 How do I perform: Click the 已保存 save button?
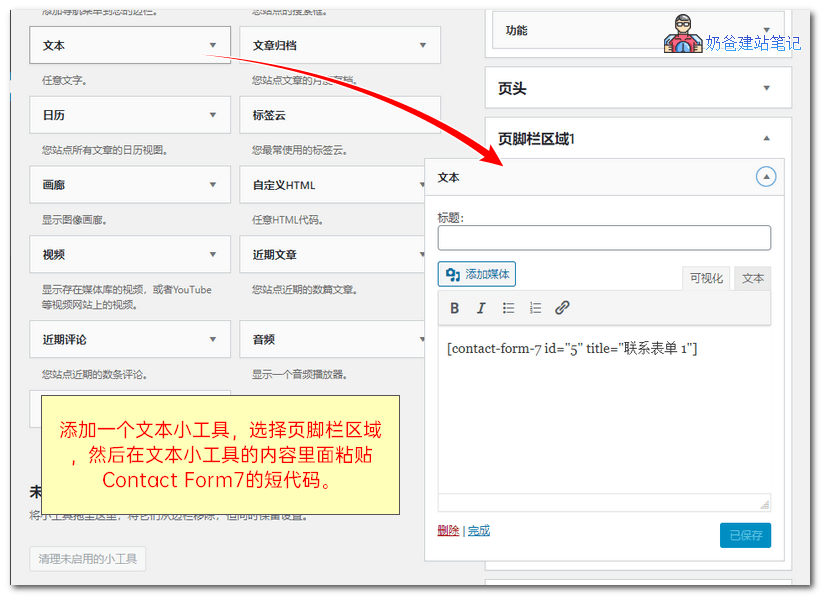point(745,535)
